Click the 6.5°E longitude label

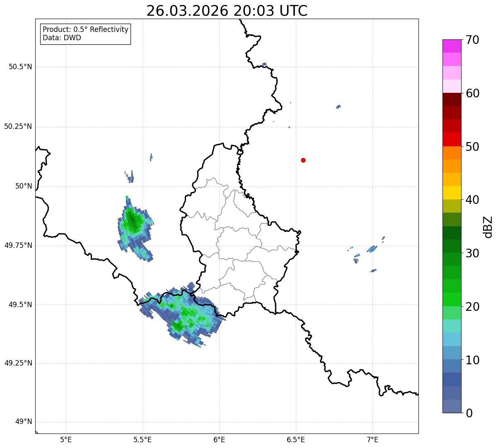click(x=296, y=439)
